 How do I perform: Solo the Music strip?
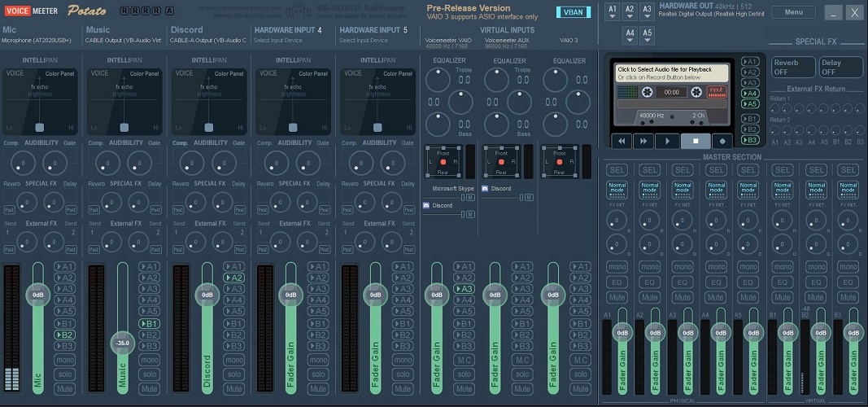(149, 374)
